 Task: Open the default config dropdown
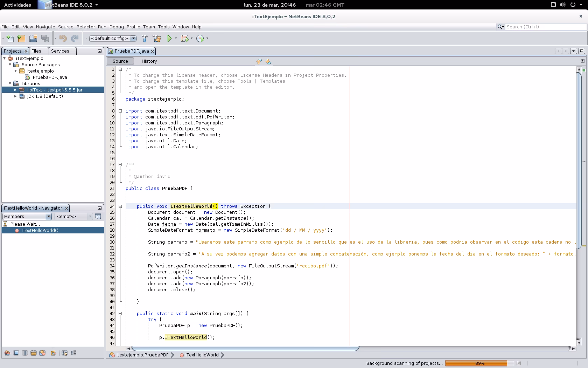pyautogui.click(x=133, y=39)
